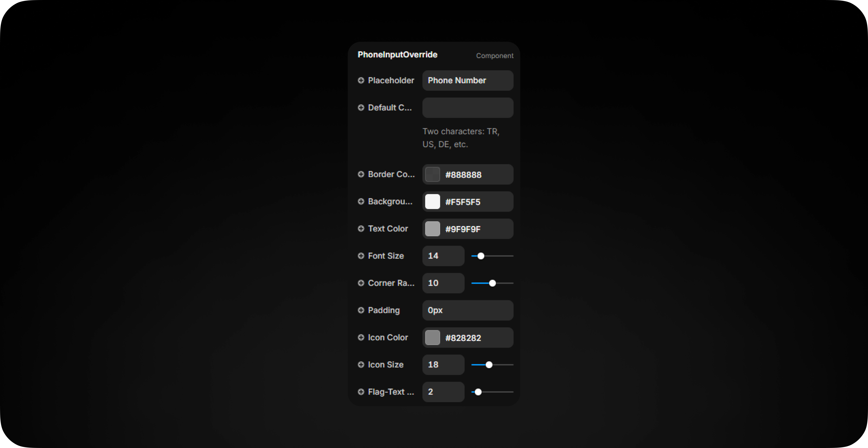Viewport: 868px width, 448px height.
Task: Click the plus icon beside Icon Color
Action: [361, 337]
